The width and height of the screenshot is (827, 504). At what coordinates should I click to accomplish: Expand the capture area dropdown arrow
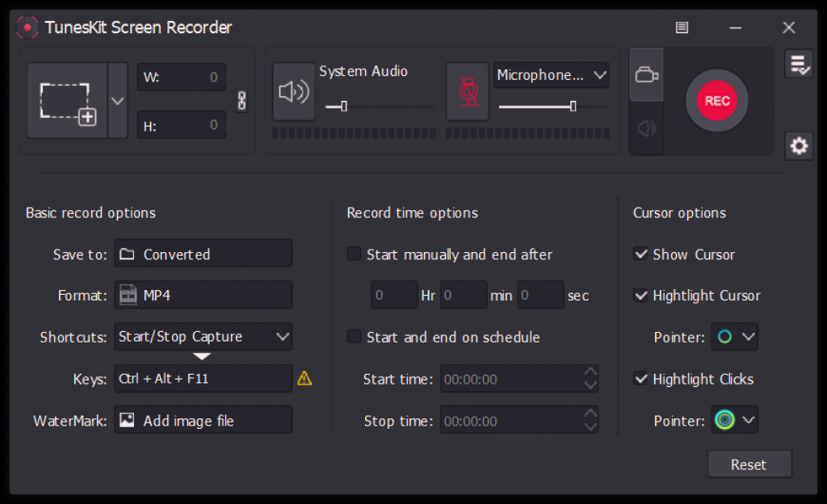(x=118, y=101)
